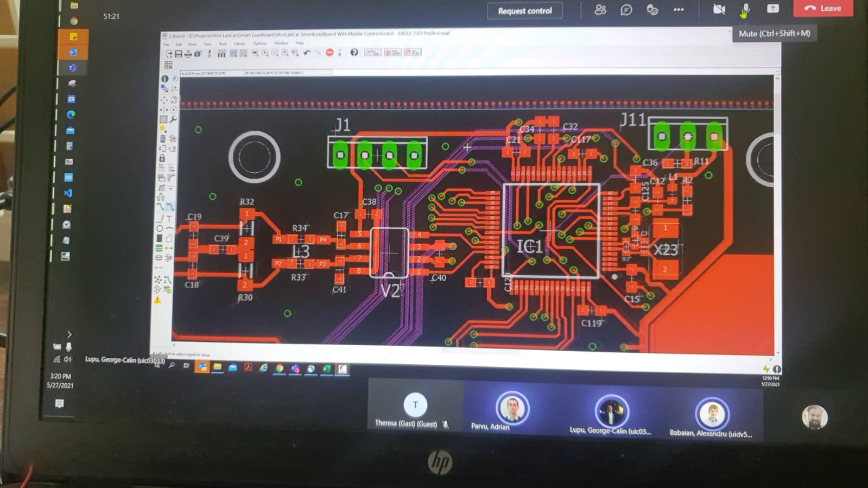Click the red Stop icon in EAGLE
Viewport: 868px width, 488px height.
330,53
